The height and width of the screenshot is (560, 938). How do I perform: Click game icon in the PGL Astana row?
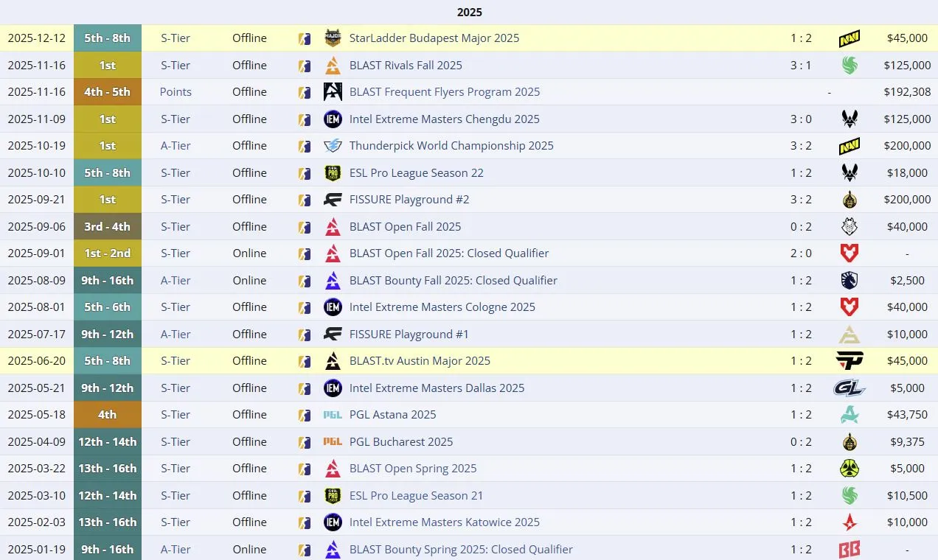pos(305,415)
